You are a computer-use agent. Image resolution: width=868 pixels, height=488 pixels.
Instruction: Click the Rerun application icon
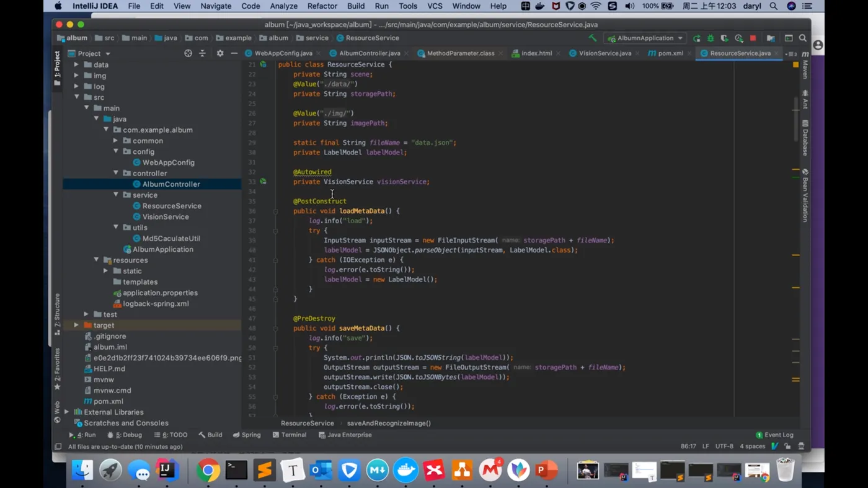tap(697, 38)
